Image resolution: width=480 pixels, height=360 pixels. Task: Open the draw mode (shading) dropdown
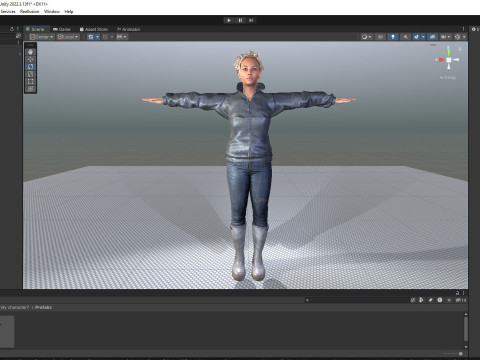(x=367, y=37)
